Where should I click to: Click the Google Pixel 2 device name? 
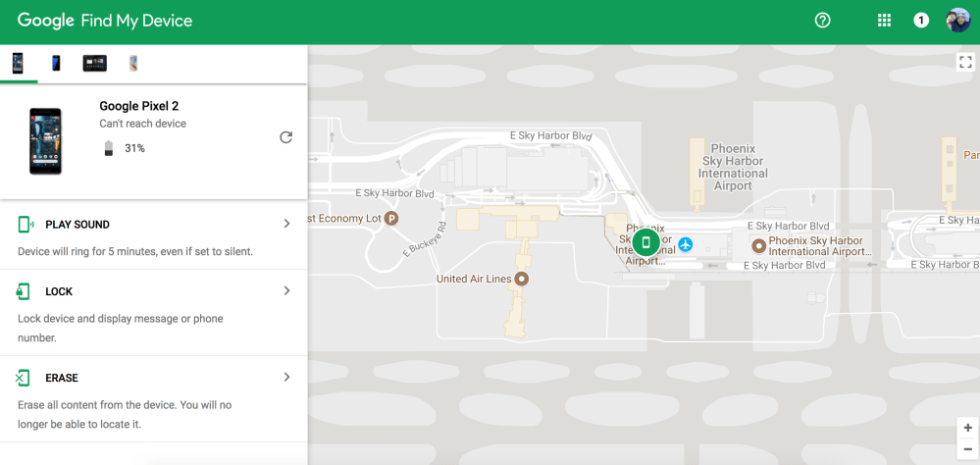[x=138, y=106]
